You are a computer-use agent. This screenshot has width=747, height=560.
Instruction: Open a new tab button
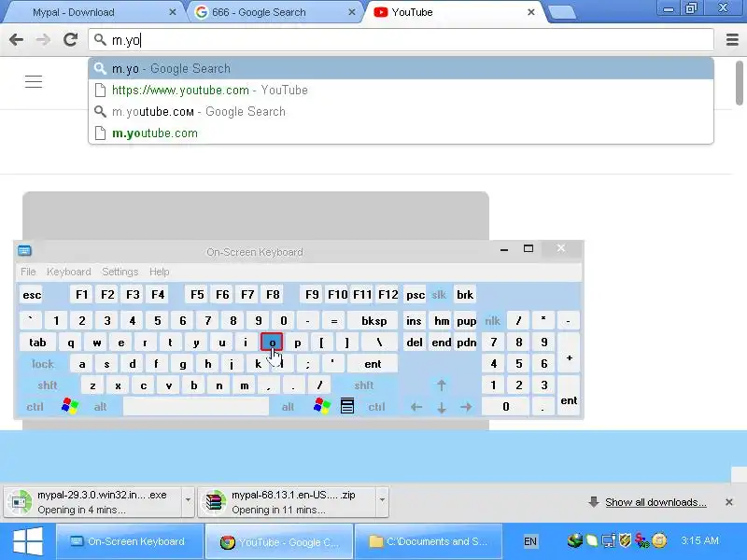point(562,13)
